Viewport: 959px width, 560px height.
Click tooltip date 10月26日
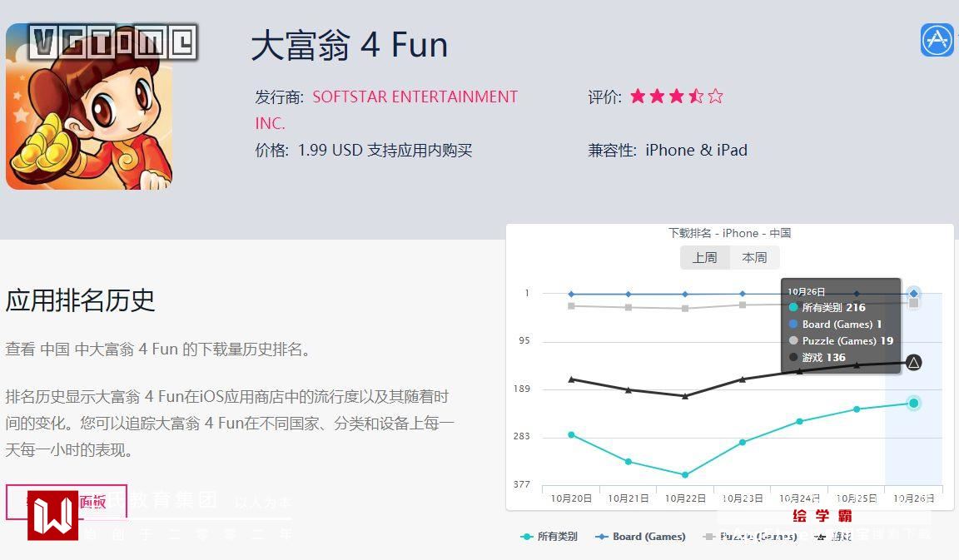click(x=806, y=291)
